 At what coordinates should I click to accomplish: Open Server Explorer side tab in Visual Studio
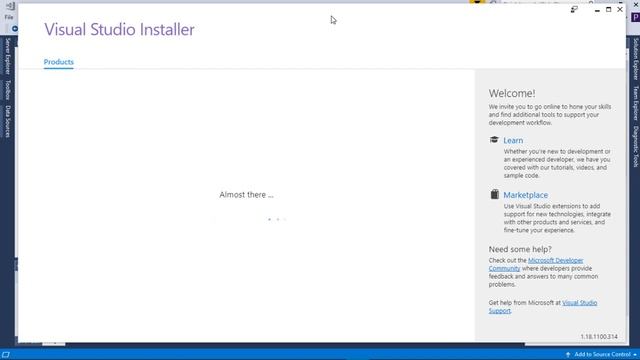point(8,56)
